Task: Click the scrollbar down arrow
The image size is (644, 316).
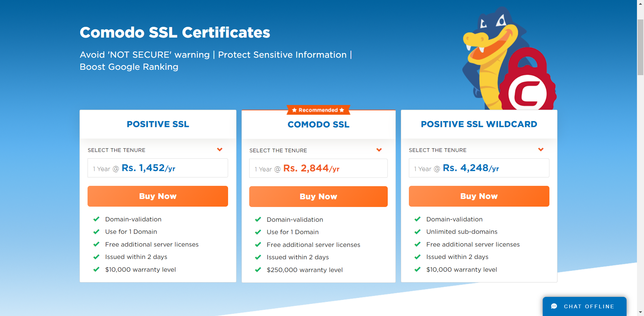Action: [x=640, y=312]
